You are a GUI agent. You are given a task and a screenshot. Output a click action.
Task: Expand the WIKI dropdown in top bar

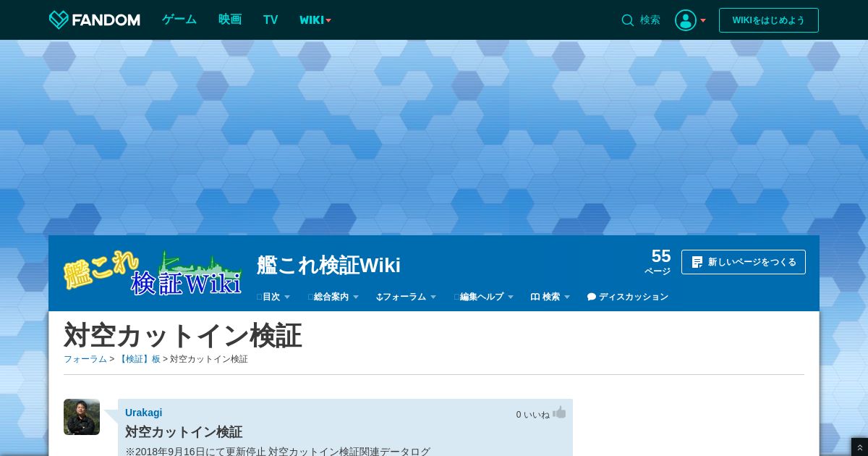[x=315, y=20]
